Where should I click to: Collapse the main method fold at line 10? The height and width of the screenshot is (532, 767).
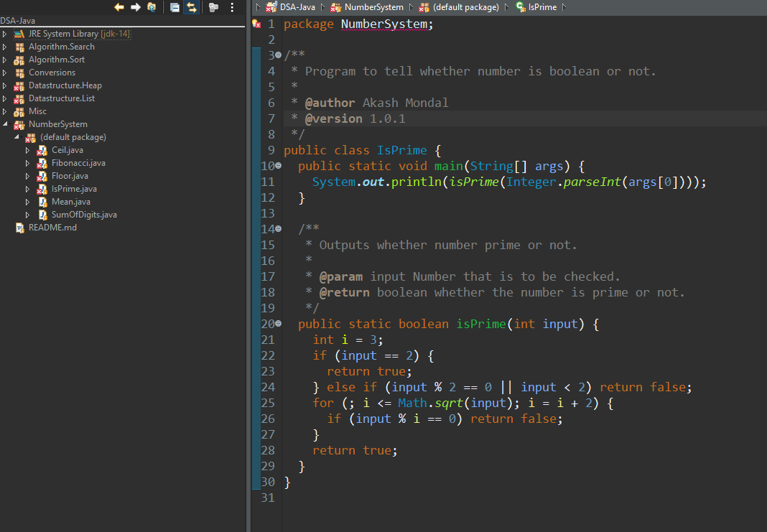279,166
